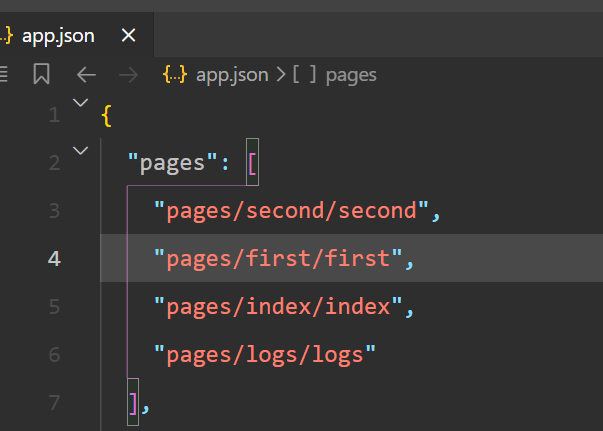Collapse the root object on line 1
This screenshot has width=603, height=431.
tap(81, 102)
